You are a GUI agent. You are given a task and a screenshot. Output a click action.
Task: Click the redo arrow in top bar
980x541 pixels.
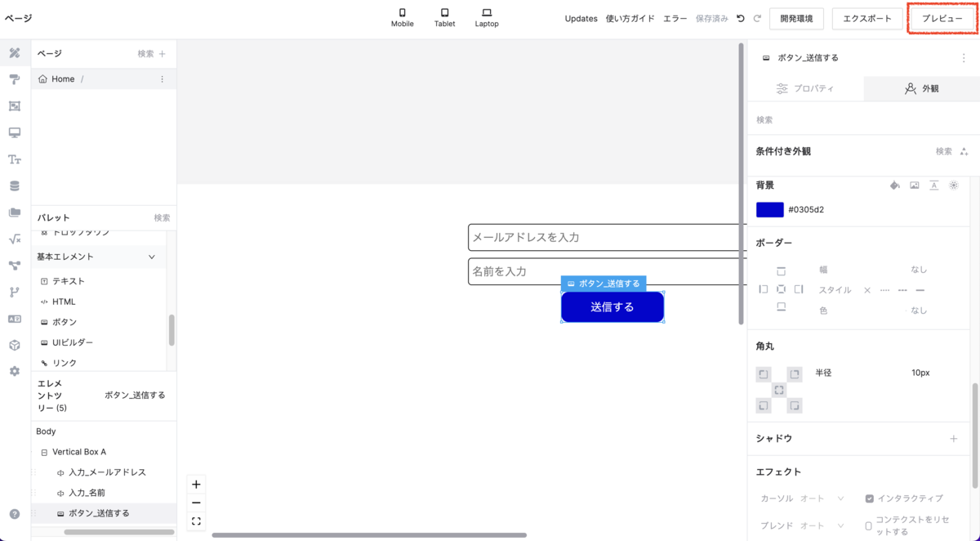click(757, 18)
